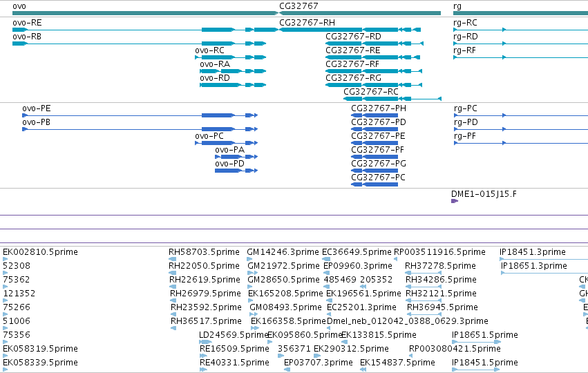588x373 pixels.
Task: Select the rg-RC transcript label
Action: coord(466,23)
